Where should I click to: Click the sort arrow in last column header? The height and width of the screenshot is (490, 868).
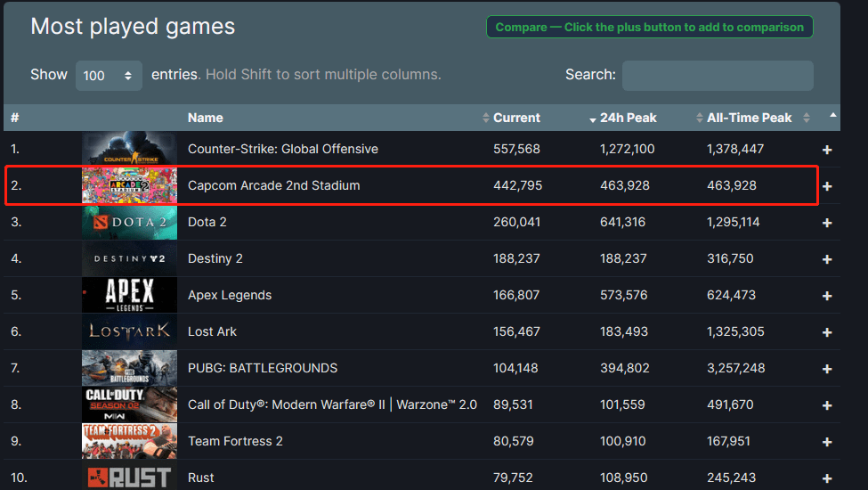(832, 115)
